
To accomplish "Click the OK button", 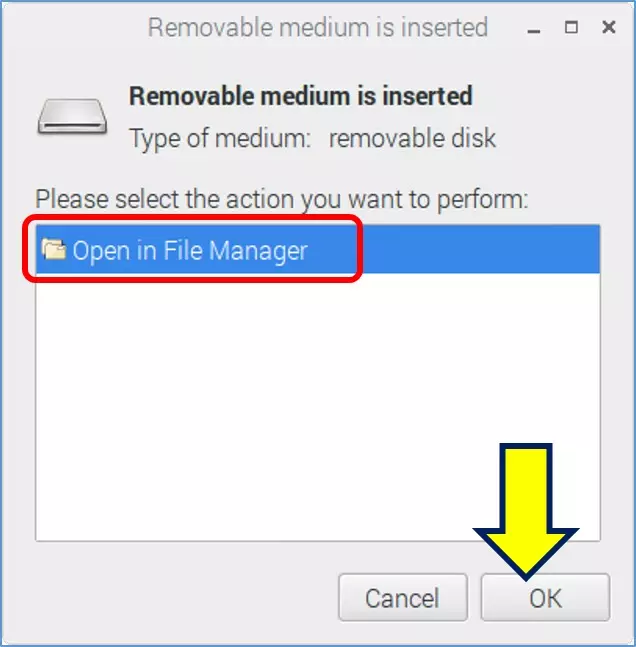I will point(545,598).
